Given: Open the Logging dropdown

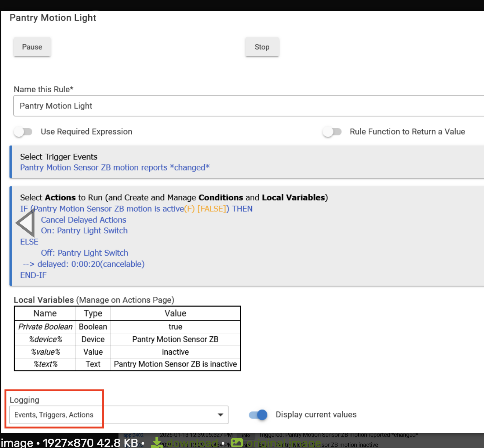Looking at the screenshot, I should tap(119, 415).
